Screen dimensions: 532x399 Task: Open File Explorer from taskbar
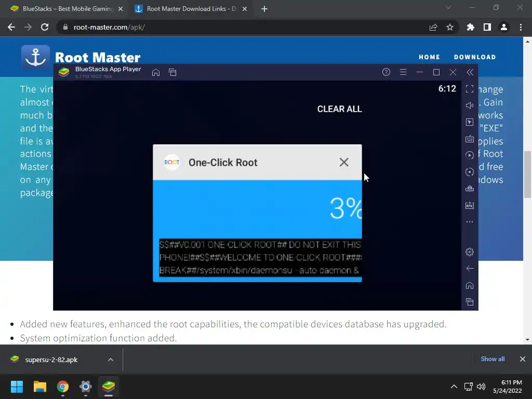pyautogui.click(x=39, y=387)
